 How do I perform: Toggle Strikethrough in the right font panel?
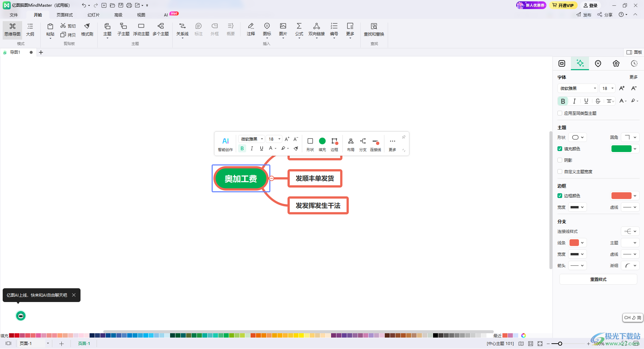(x=598, y=101)
